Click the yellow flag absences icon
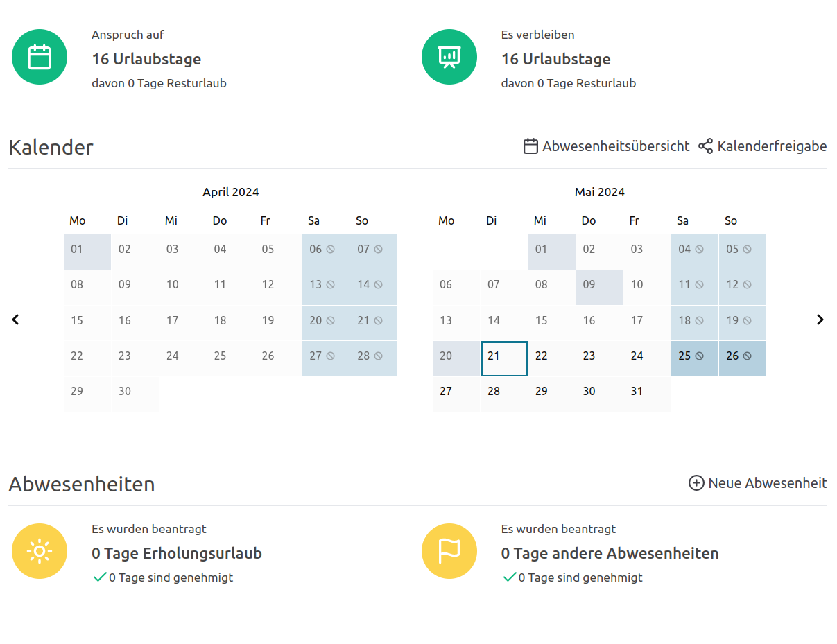Image resolution: width=837 pixels, height=644 pixels. pos(449,551)
